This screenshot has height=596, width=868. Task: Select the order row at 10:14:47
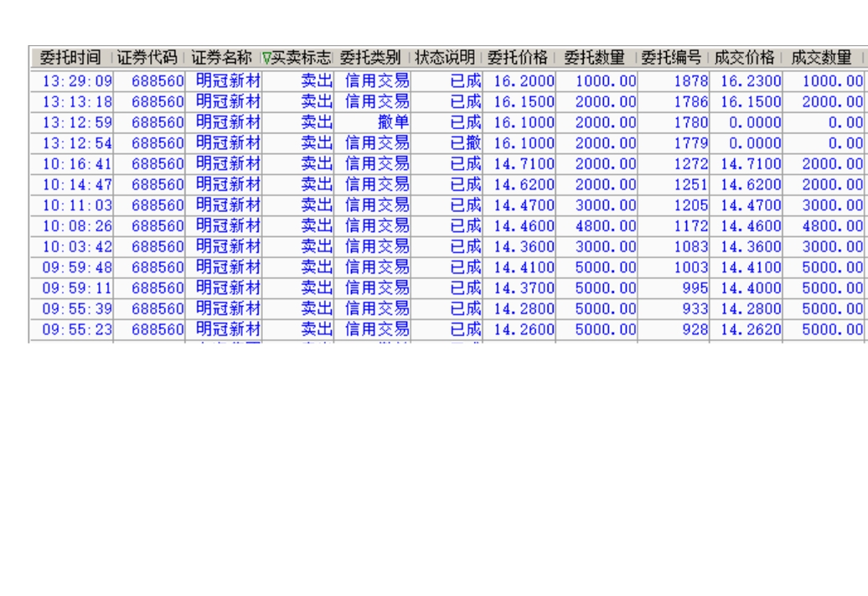pos(447,184)
